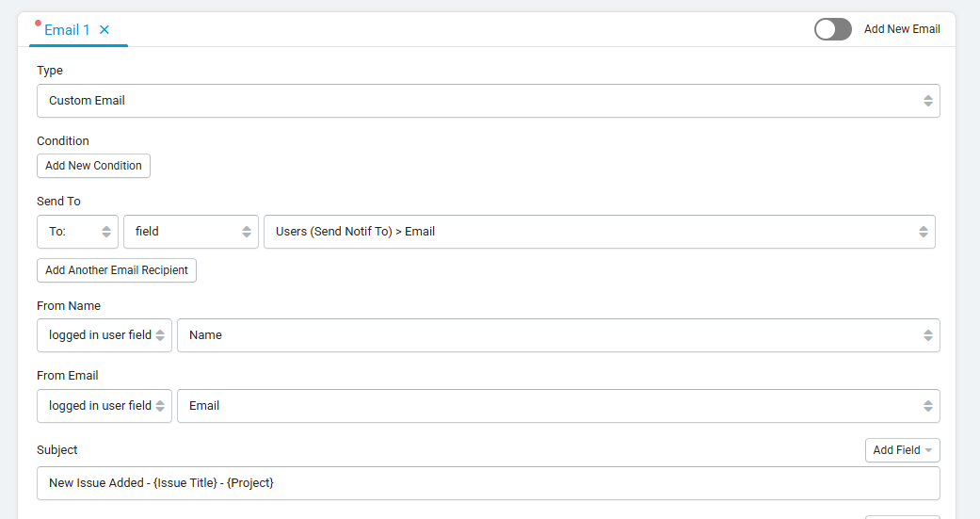The image size is (980, 519).
Task: Click the caret icon on Add Field button
Action: pyautogui.click(x=928, y=450)
